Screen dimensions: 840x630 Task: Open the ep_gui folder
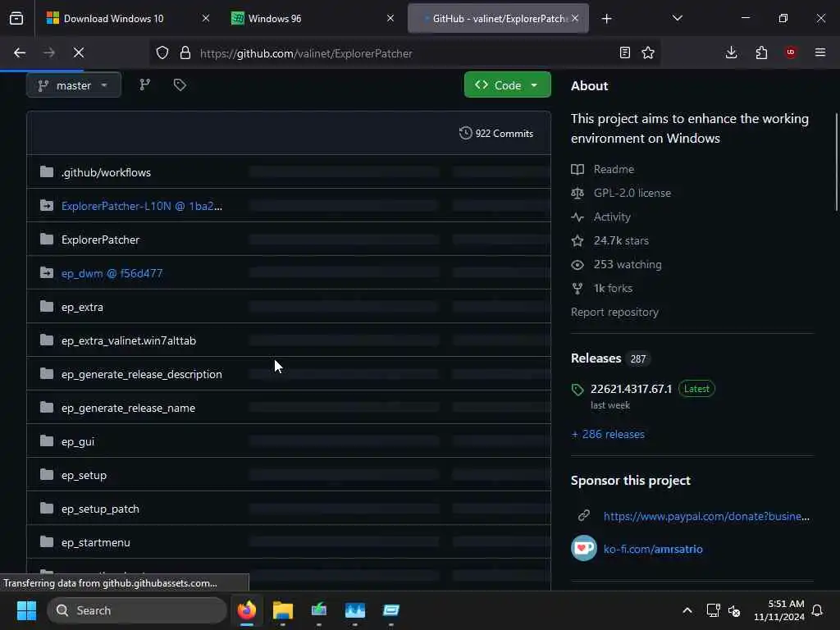pos(78,442)
